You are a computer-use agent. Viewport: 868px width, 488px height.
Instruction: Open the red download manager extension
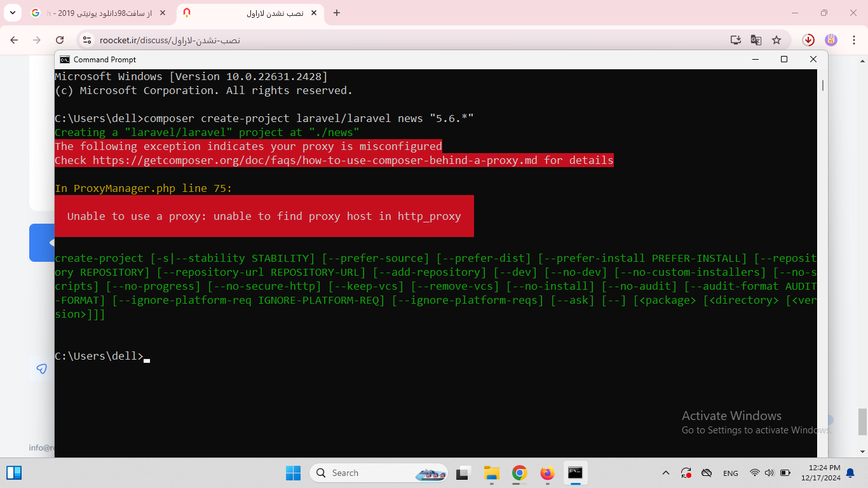[809, 40]
